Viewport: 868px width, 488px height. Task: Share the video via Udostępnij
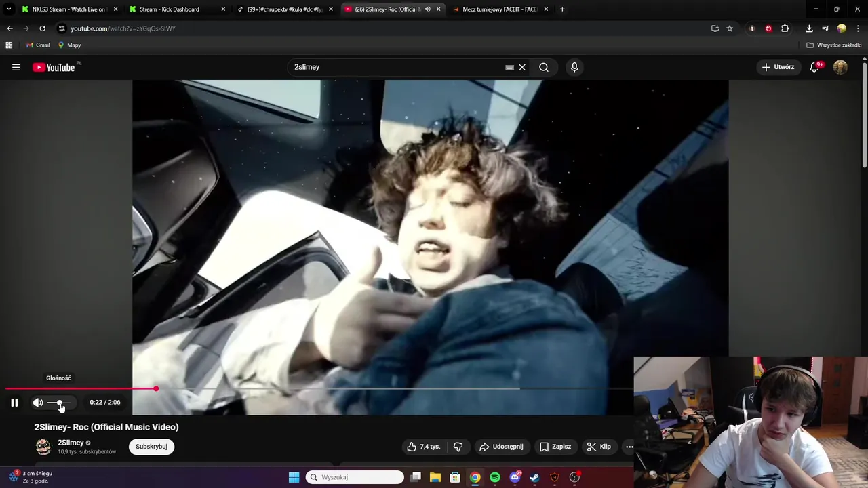(501, 447)
